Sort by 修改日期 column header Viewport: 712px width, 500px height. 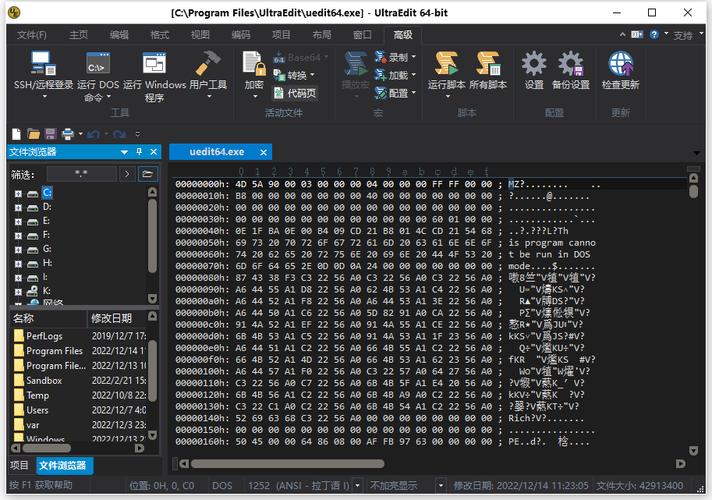117,318
